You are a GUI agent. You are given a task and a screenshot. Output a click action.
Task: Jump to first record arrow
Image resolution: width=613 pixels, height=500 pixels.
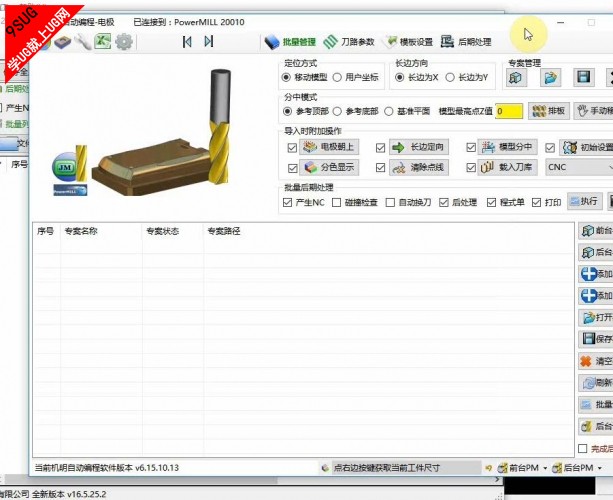click(187, 41)
